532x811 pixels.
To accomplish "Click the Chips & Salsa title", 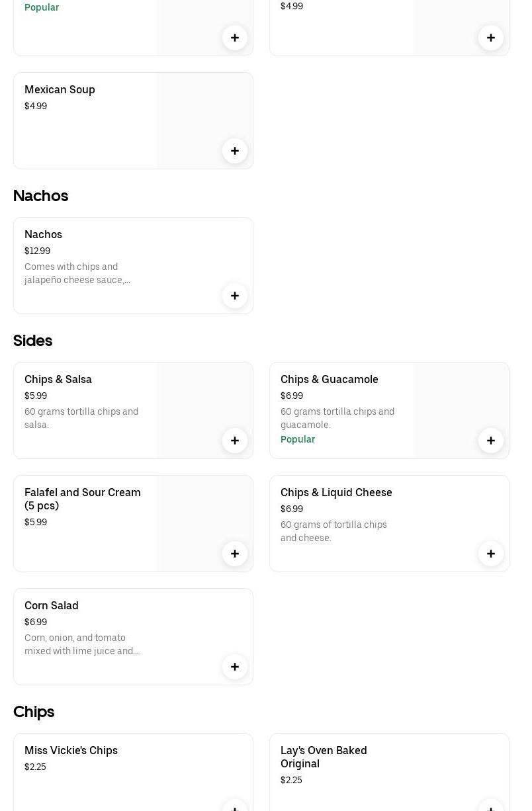I will (x=58, y=379).
